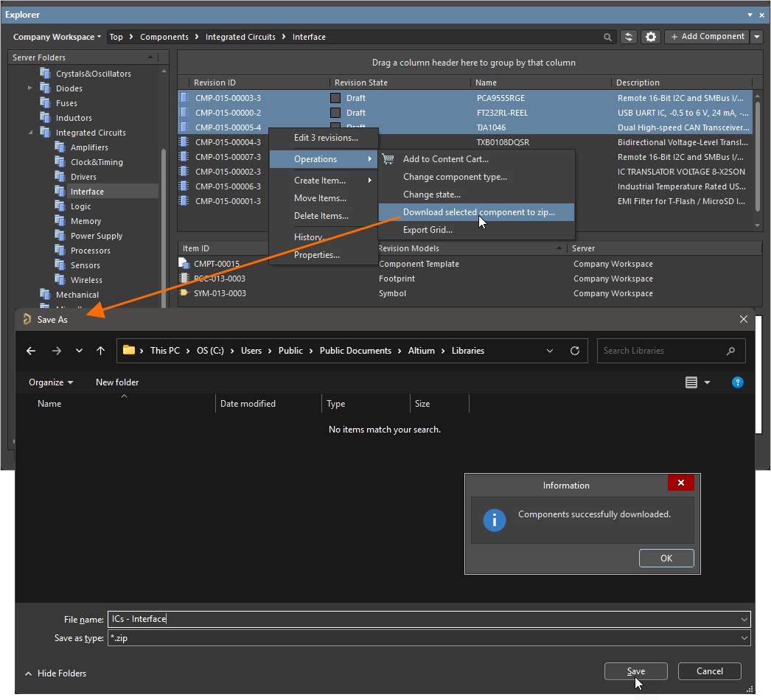Image resolution: width=771 pixels, height=700 pixels.
Task: Expand the Diodes folder in the tree
Action: coord(30,88)
